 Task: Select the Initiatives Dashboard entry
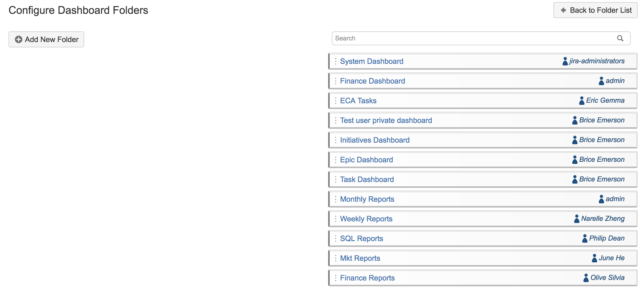coord(375,140)
